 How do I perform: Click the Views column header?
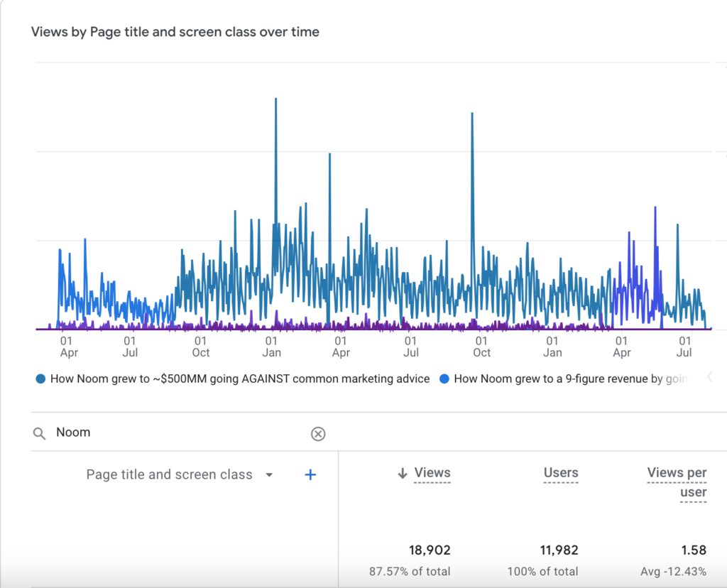[x=432, y=472]
